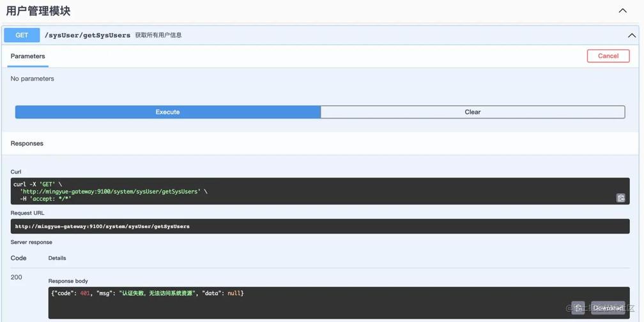644x322 pixels.
Task: Copy the curl command to clipboard
Action: click(620, 198)
